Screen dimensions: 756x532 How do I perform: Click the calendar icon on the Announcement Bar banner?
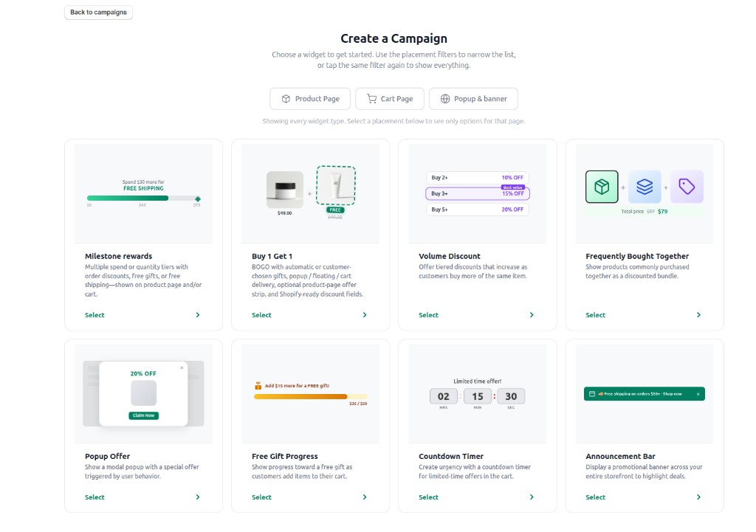(x=592, y=394)
